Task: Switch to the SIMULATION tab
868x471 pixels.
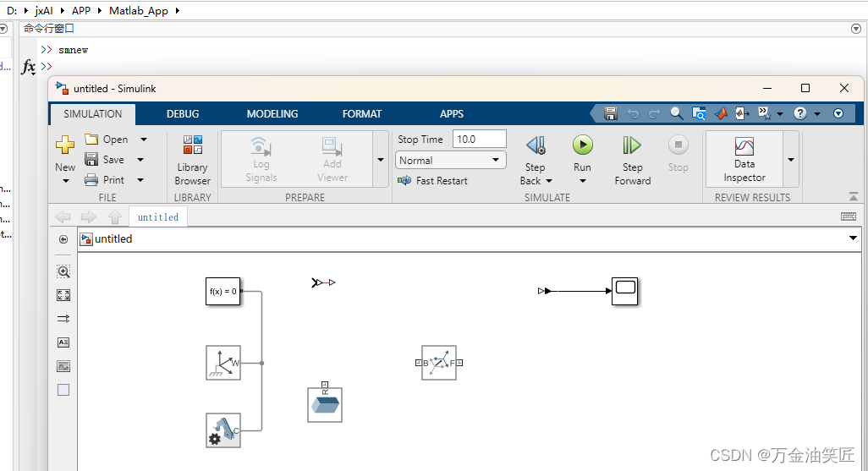Action: [x=92, y=114]
